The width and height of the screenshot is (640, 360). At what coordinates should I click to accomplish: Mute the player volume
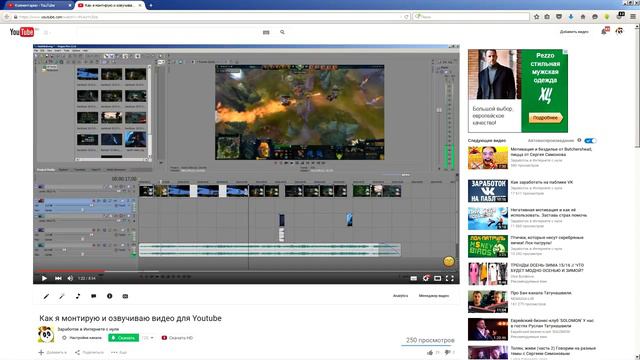tap(70, 278)
